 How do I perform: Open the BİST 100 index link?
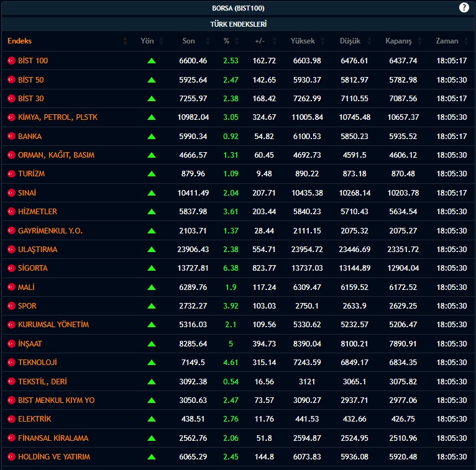[x=33, y=61]
